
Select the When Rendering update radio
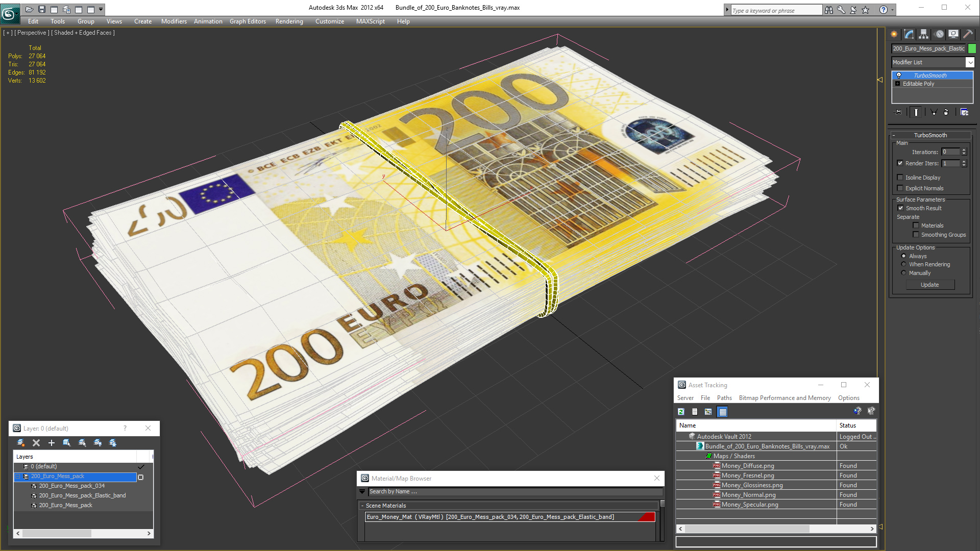coord(903,264)
